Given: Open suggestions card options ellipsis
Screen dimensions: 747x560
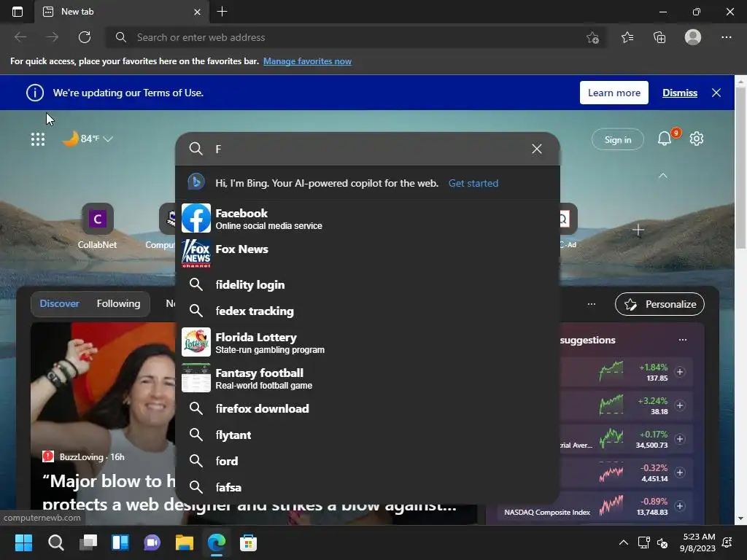Looking at the screenshot, I should 683,340.
